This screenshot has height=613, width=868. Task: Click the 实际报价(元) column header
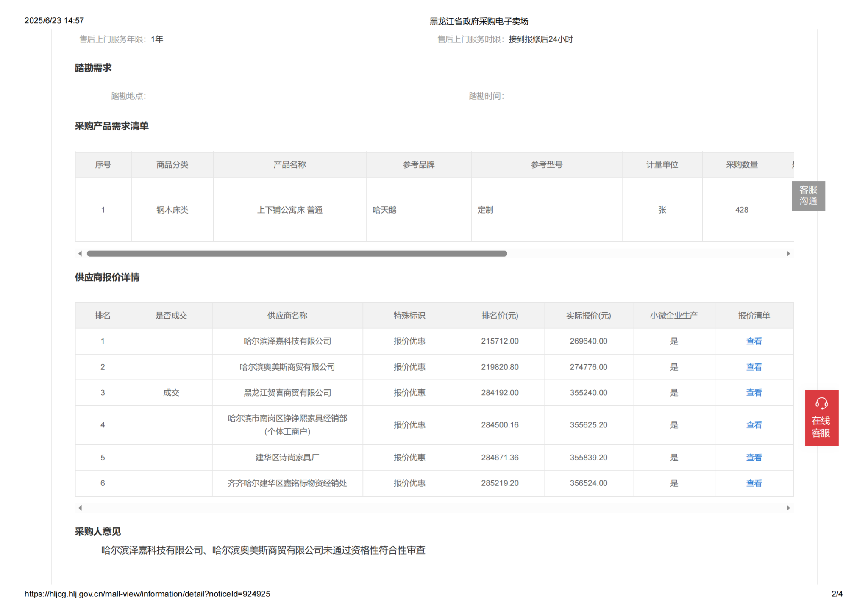click(x=588, y=316)
